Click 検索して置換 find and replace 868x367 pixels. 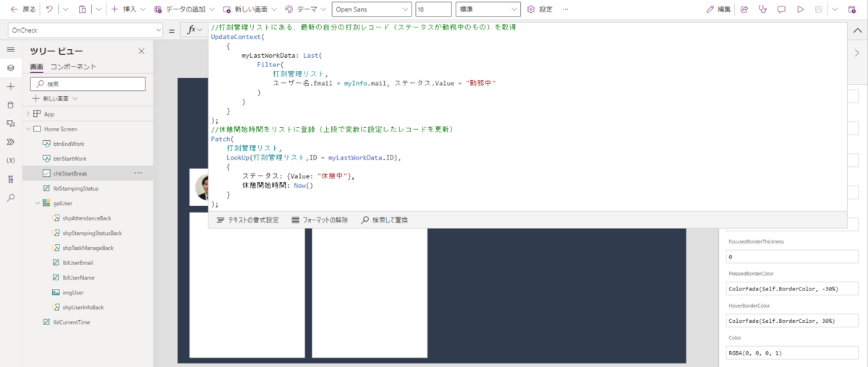point(385,220)
